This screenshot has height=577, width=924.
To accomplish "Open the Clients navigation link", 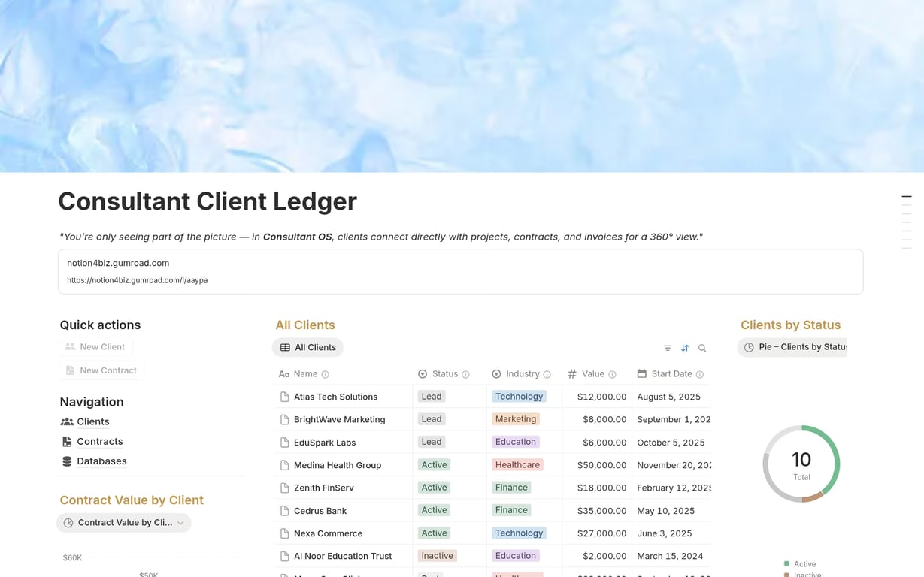I will pyautogui.click(x=93, y=421).
